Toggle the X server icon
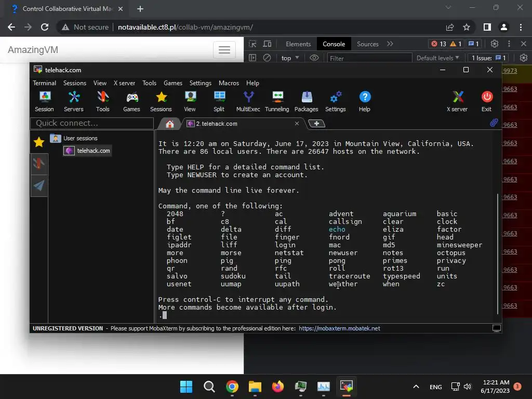 click(457, 101)
